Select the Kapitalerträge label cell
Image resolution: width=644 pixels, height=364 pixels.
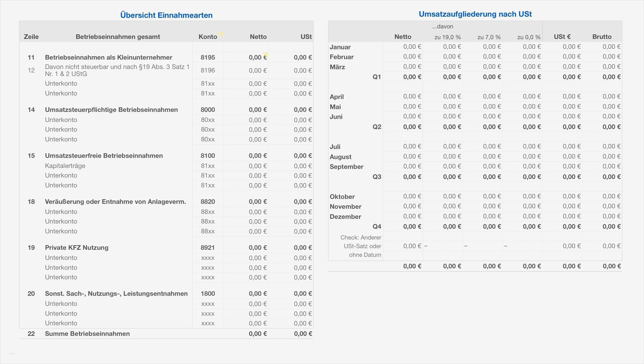65,166
